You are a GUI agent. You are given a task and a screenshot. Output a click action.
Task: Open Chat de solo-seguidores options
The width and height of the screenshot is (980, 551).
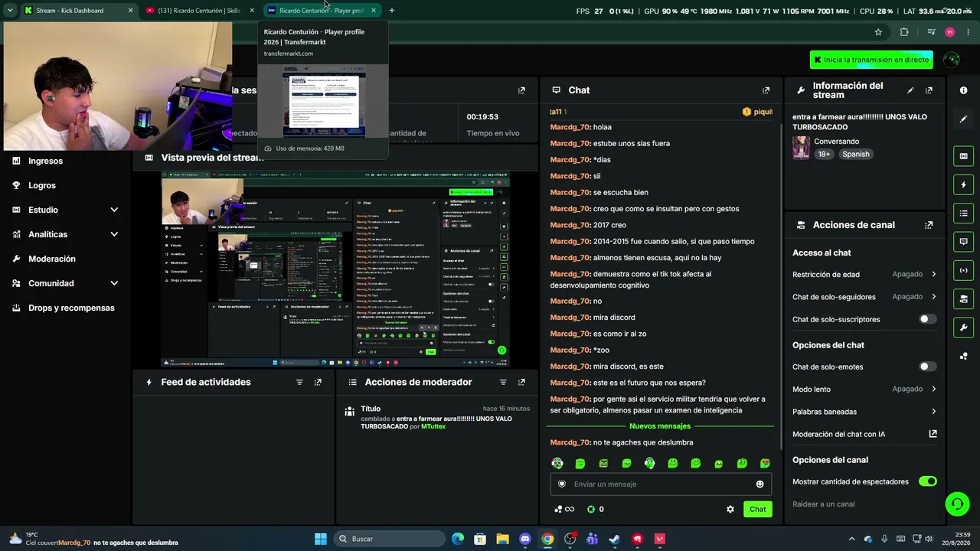864,297
